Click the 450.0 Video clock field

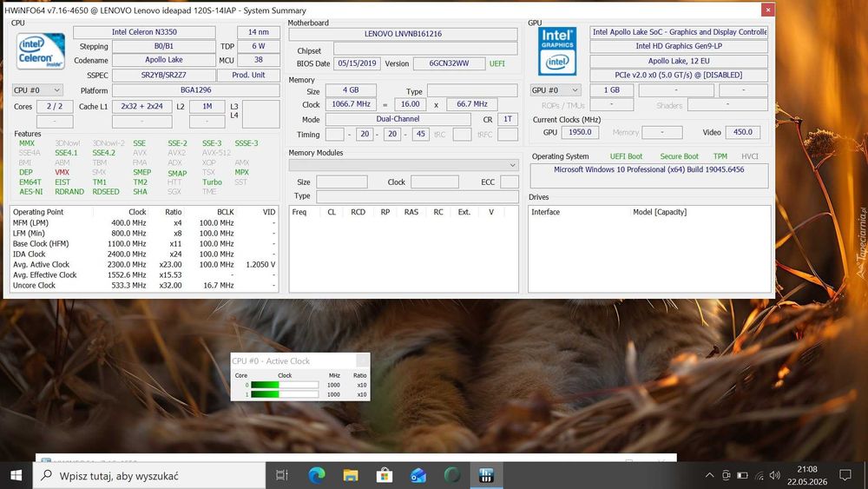click(743, 132)
